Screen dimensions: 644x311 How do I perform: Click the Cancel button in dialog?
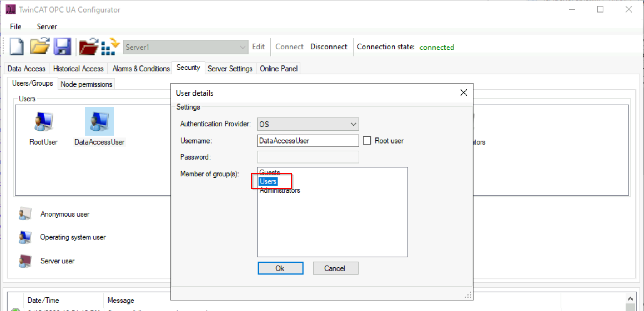pos(335,268)
